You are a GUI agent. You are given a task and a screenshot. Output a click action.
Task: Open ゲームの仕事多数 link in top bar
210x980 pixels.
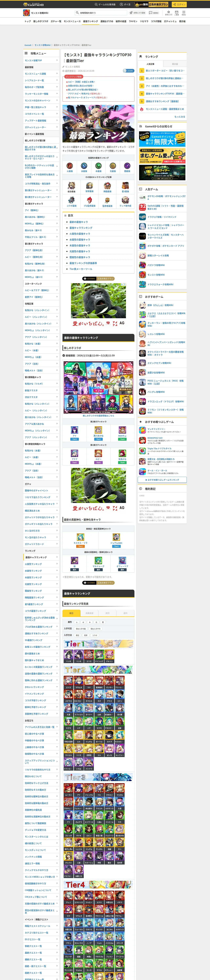coord(105,5)
